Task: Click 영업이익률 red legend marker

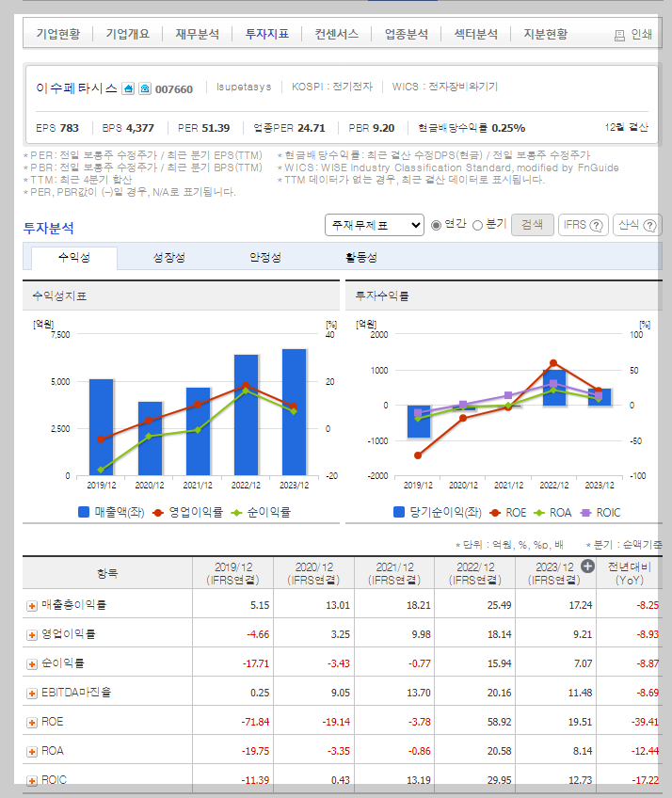Action: pyautogui.click(x=158, y=513)
